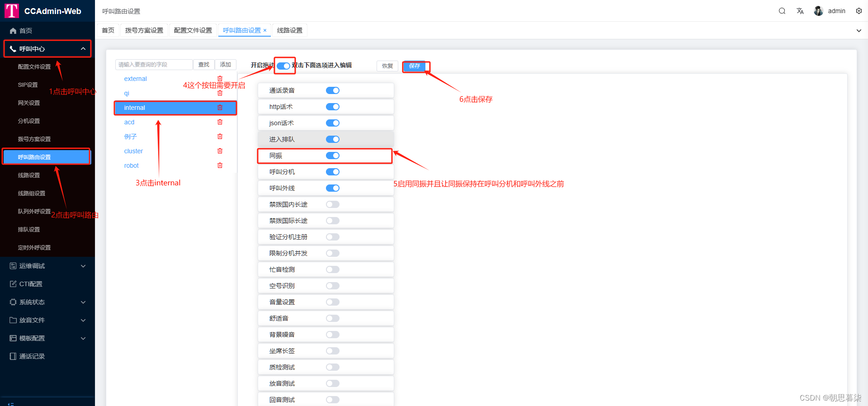Delete the external route via trash icon
The image size is (868, 406).
[220, 79]
